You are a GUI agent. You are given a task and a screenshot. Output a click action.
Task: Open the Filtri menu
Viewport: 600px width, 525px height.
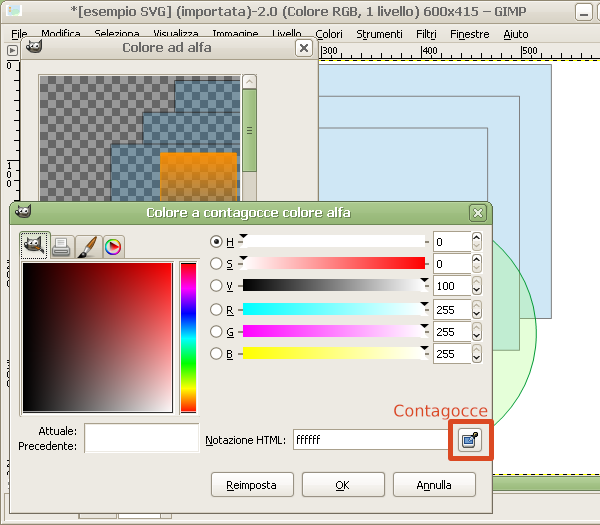(x=426, y=34)
